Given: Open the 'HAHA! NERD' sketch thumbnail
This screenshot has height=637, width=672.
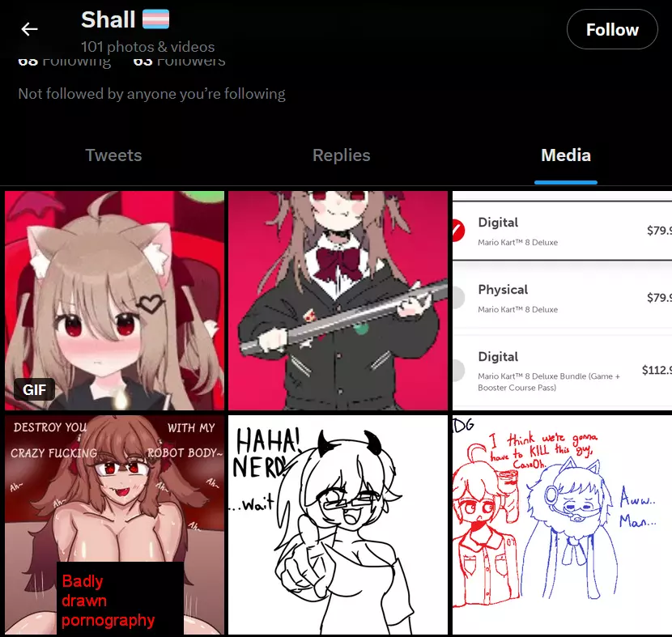Looking at the screenshot, I should (x=338, y=524).
